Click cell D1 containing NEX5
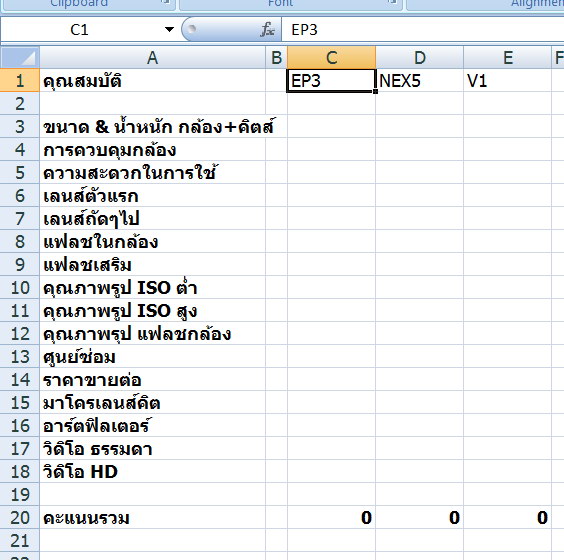The width and height of the screenshot is (564, 560). click(419, 81)
